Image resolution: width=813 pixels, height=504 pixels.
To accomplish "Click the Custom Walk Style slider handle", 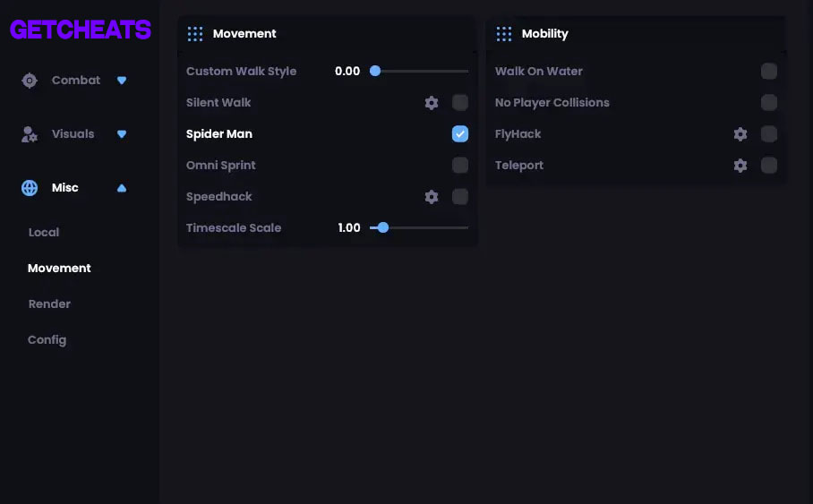I will [x=375, y=71].
